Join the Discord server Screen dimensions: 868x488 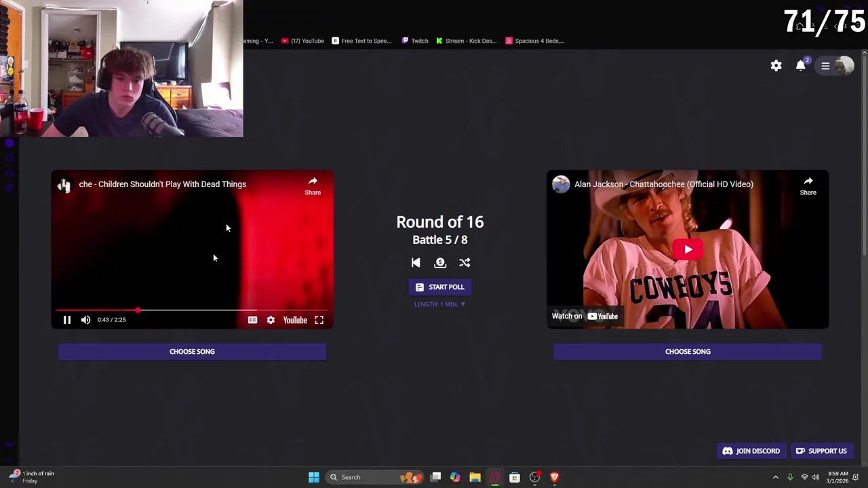coord(751,451)
